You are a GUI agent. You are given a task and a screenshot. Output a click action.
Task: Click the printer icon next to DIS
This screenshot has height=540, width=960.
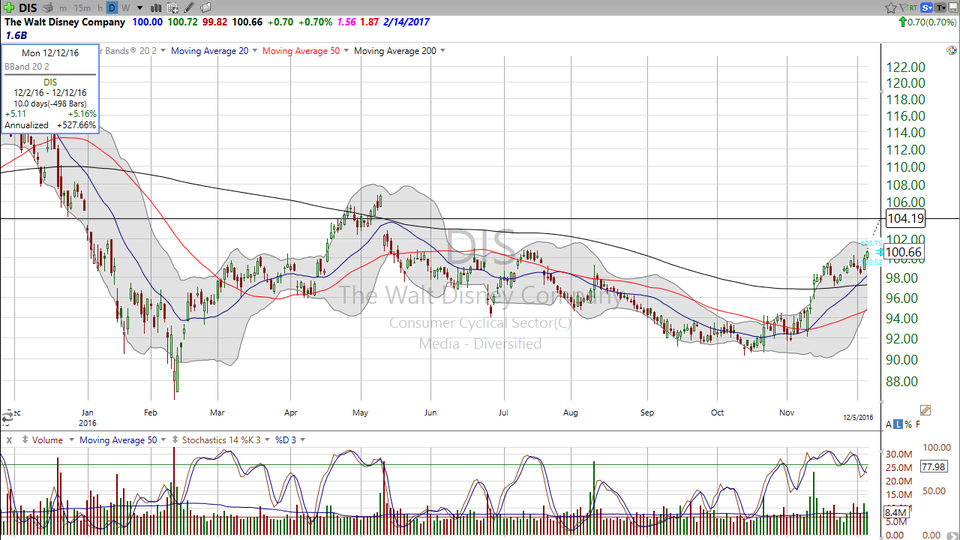(x=47, y=8)
